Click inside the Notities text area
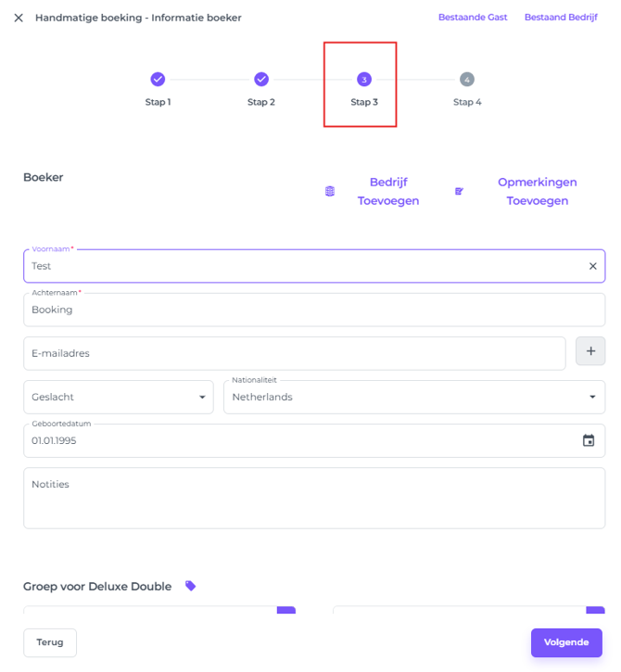 (x=313, y=498)
